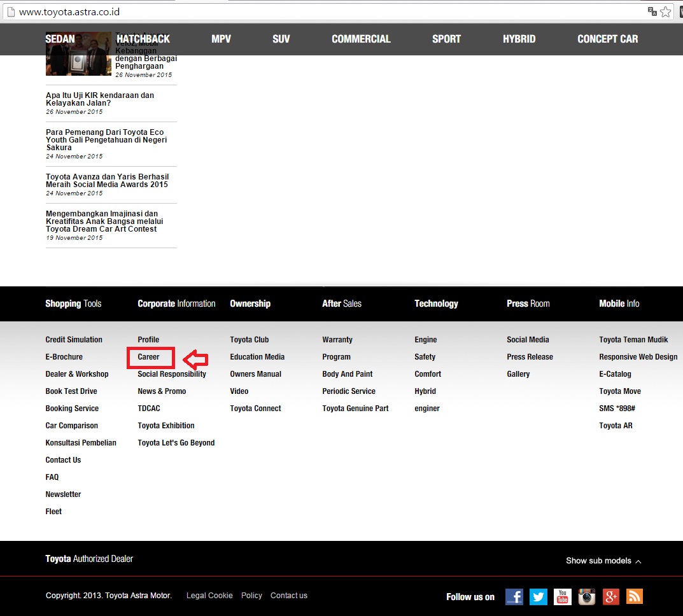683x616 pixels.
Task: Open the E-Catalog link
Action: [615, 374]
